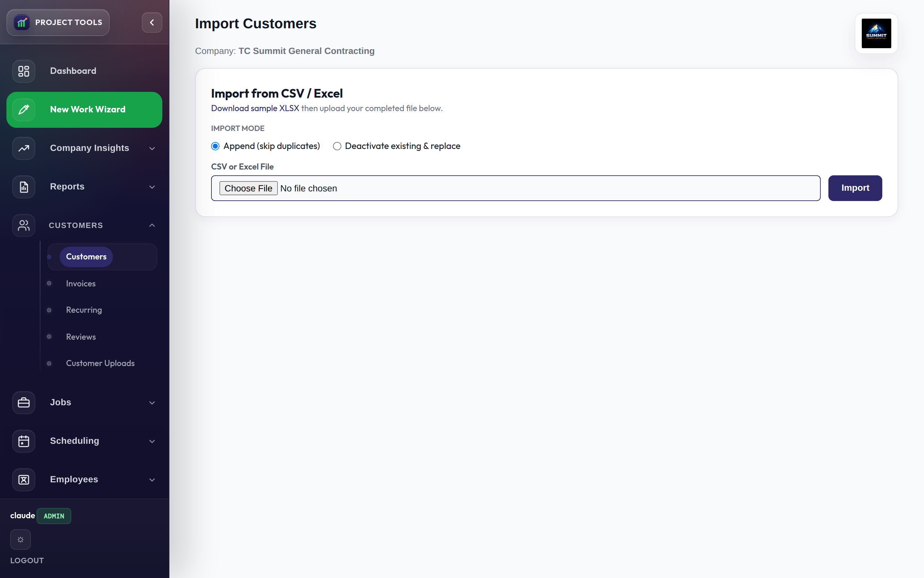Download sample XLSX link

(255, 108)
